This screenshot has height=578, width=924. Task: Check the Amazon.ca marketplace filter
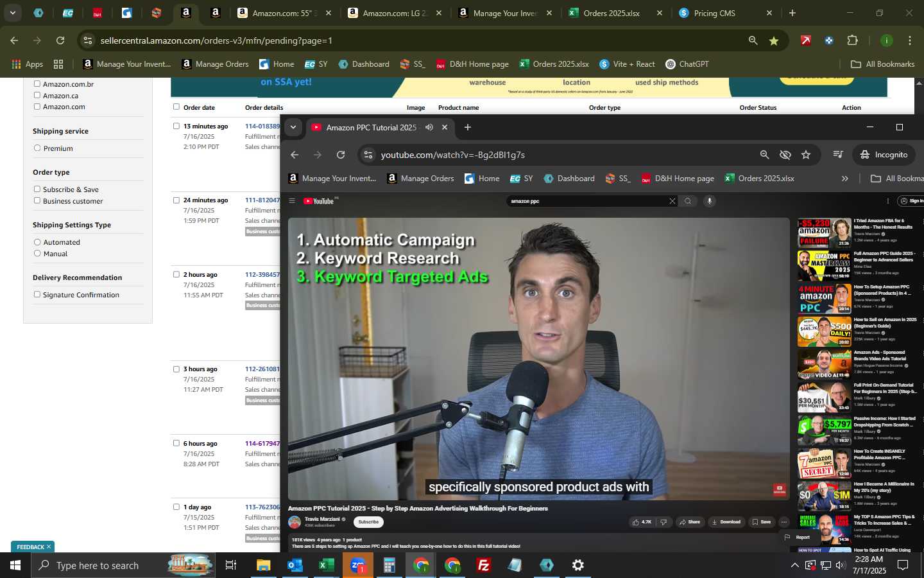click(x=37, y=95)
